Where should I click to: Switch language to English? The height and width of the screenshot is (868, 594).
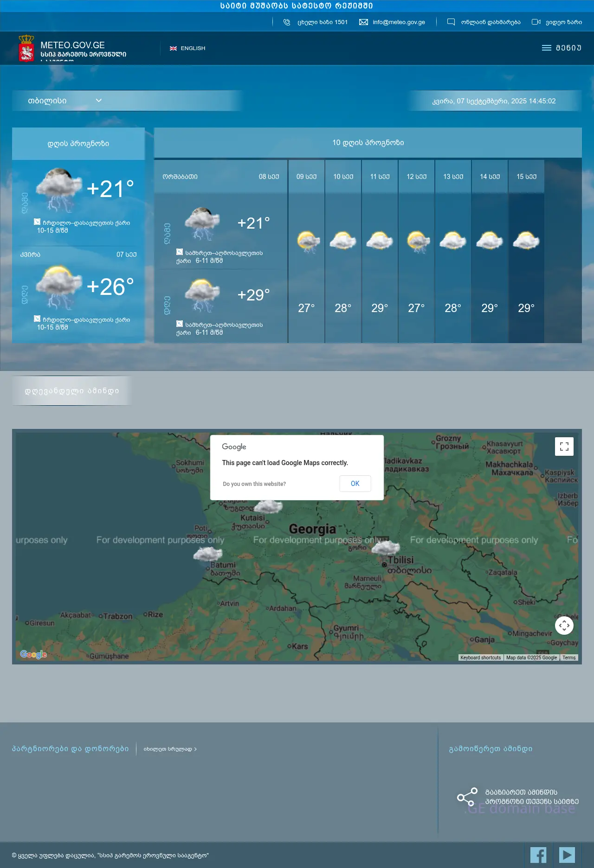(x=187, y=48)
